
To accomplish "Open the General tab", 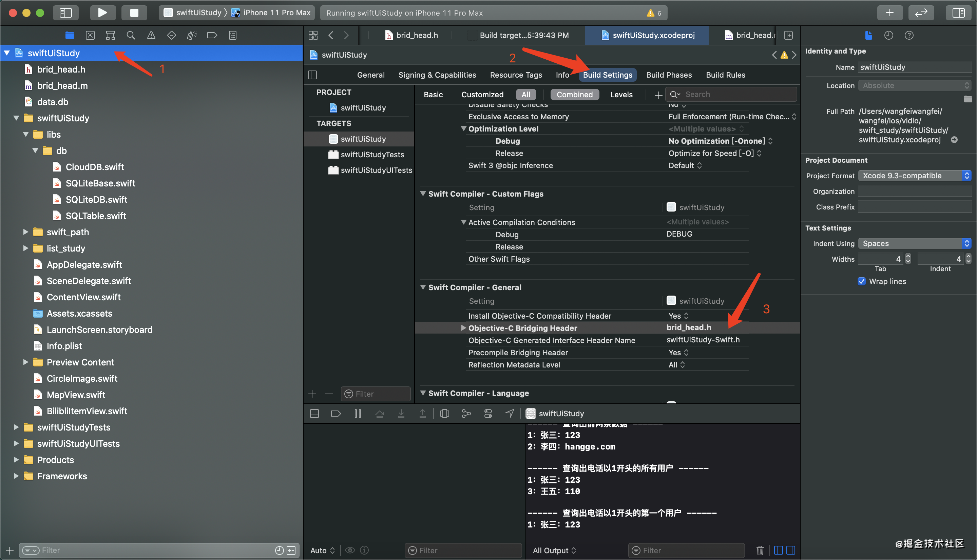I will [x=370, y=75].
